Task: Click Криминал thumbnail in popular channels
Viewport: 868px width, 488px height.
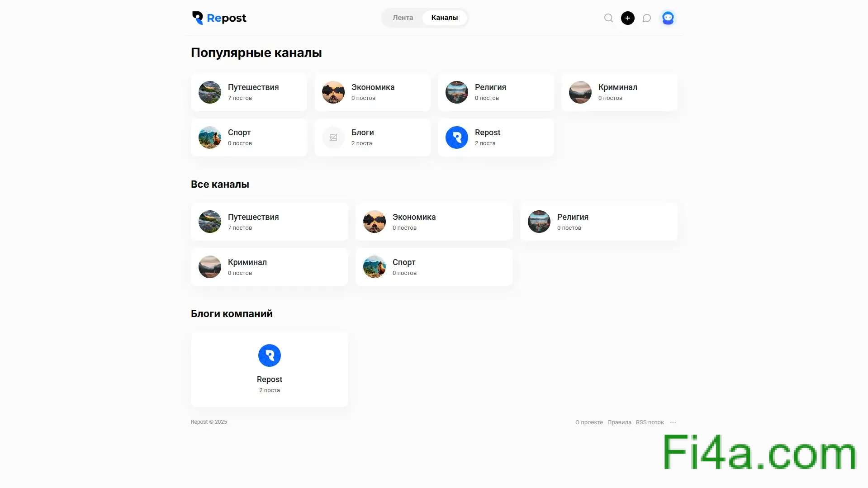Action: coord(580,92)
